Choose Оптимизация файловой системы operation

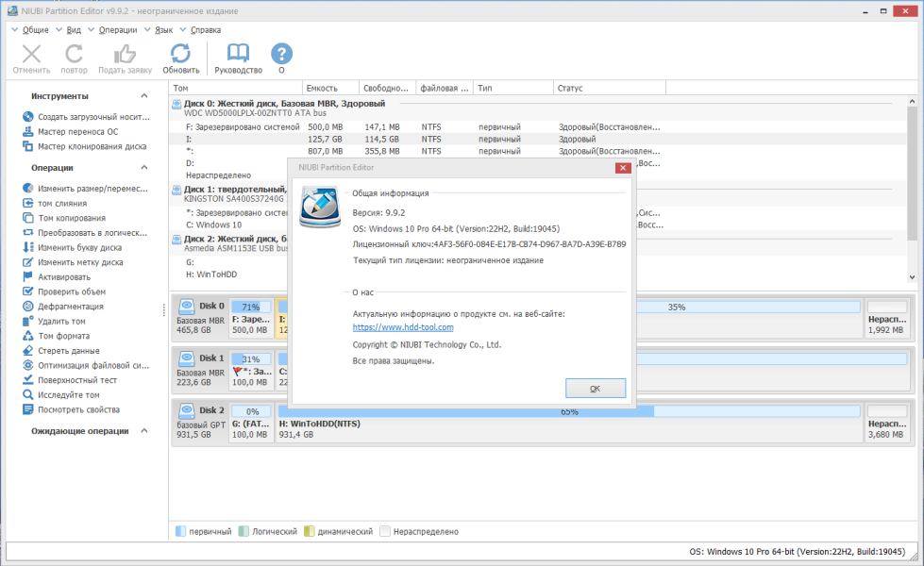[86, 365]
